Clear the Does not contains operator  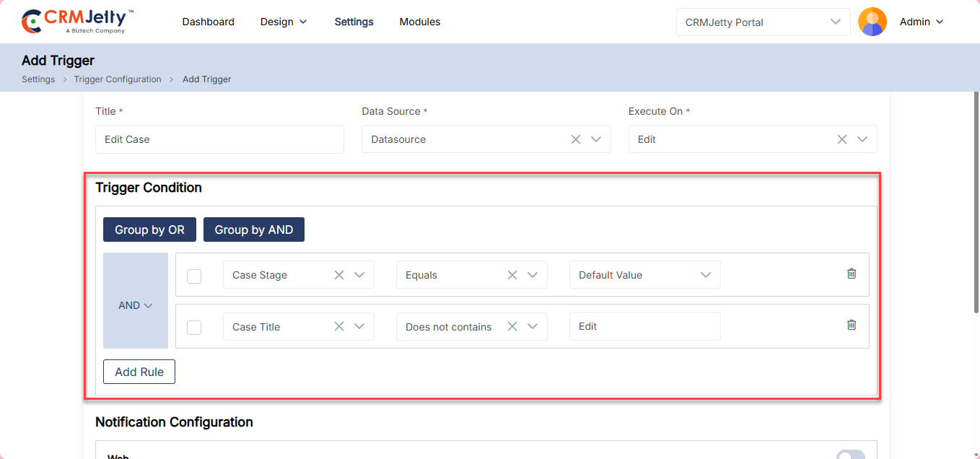(x=512, y=326)
